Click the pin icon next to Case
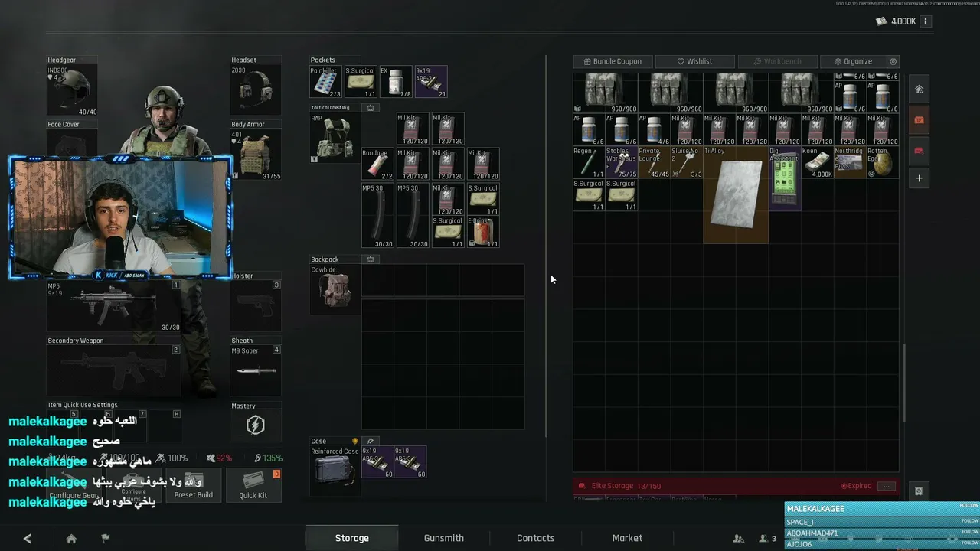Screen dimensions: 980x551 pos(371,441)
